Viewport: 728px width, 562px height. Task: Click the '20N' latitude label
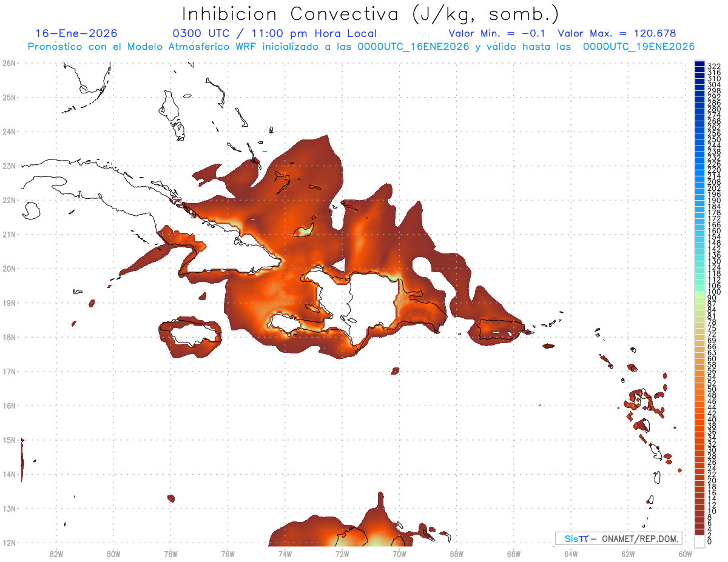coord(8,269)
